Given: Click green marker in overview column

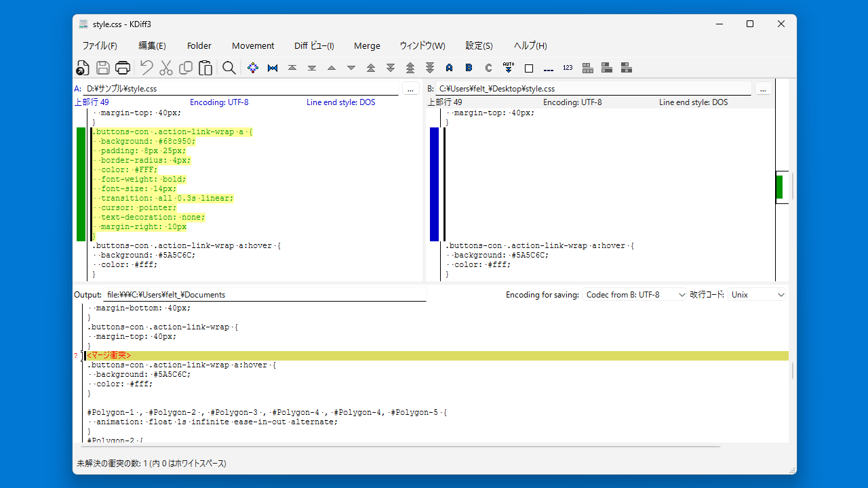Looking at the screenshot, I should point(779,187).
